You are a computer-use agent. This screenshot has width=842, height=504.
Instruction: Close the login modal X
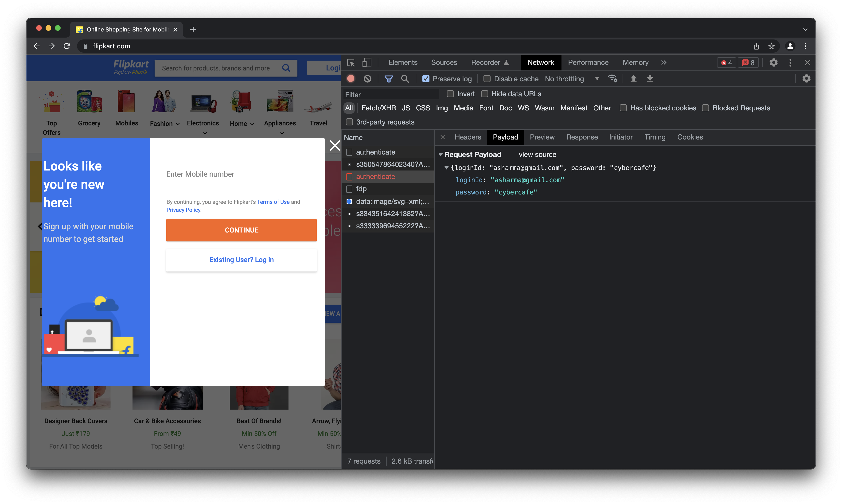click(335, 145)
